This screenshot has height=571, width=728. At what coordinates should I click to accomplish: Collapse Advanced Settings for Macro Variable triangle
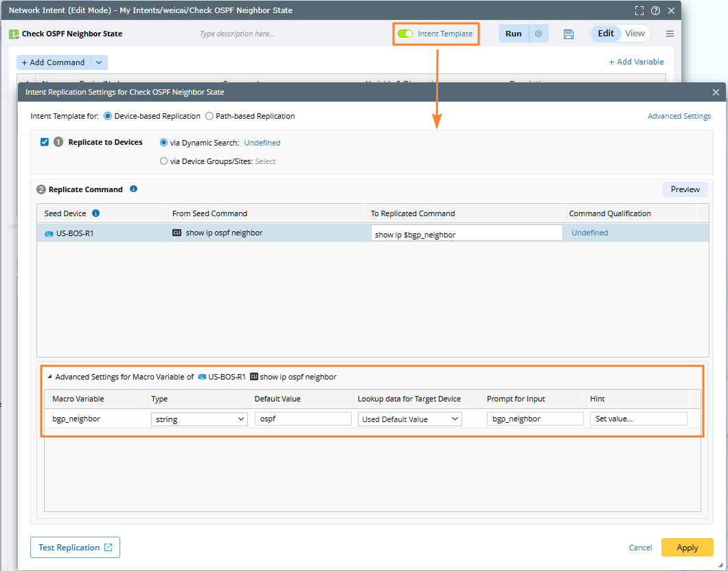coord(49,377)
